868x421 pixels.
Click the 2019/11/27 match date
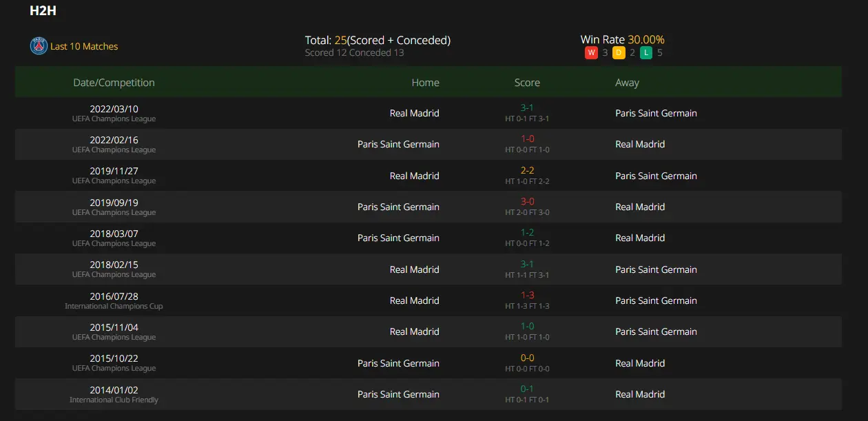coord(114,171)
